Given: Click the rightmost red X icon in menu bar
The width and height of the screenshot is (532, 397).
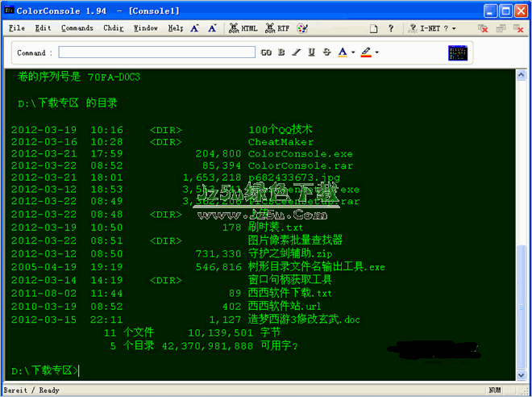Looking at the screenshot, I should click(x=518, y=28).
